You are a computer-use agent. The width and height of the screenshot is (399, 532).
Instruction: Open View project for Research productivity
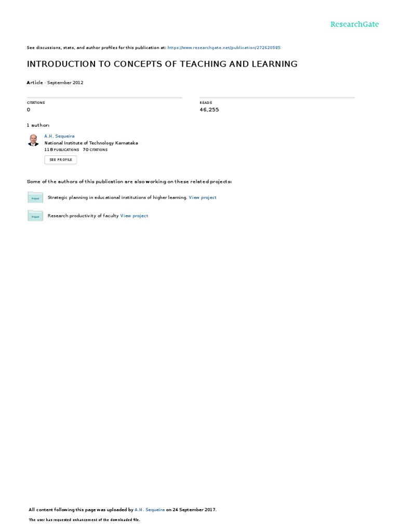click(x=134, y=216)
